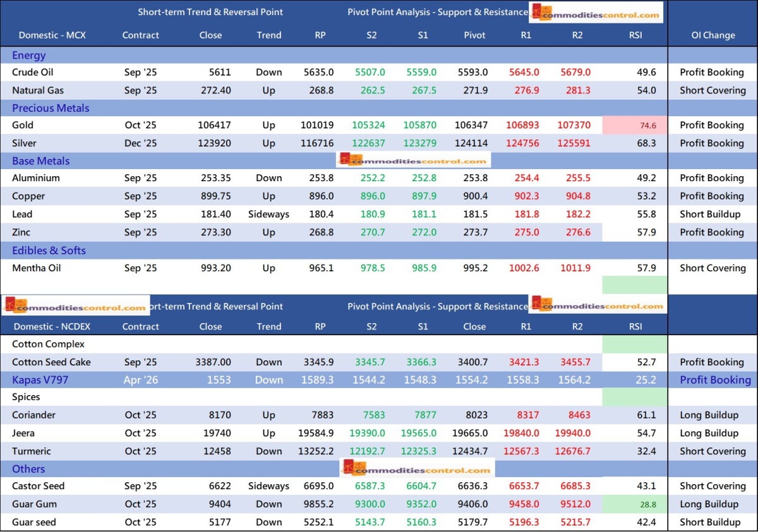Image resolution: width=758 pixels, height=532 pixels.
Task: Select the Cotton Complex category row
Action: coord(48,345)
